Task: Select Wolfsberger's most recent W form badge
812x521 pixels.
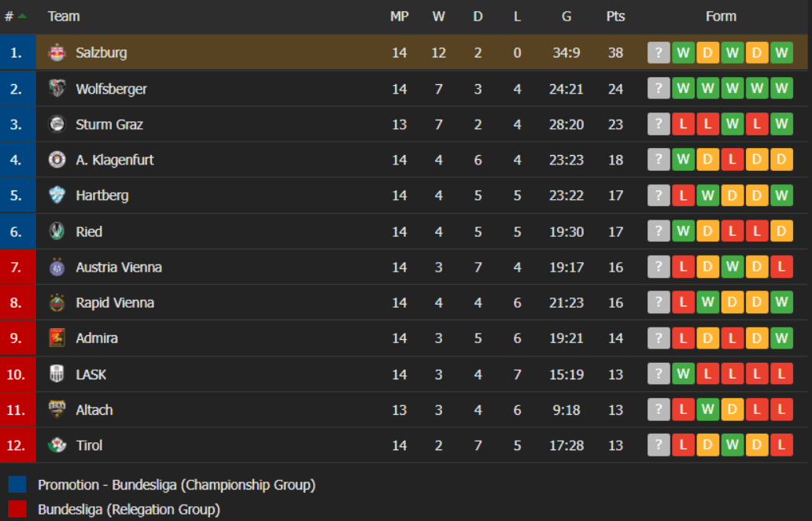Action: [781, 88]
